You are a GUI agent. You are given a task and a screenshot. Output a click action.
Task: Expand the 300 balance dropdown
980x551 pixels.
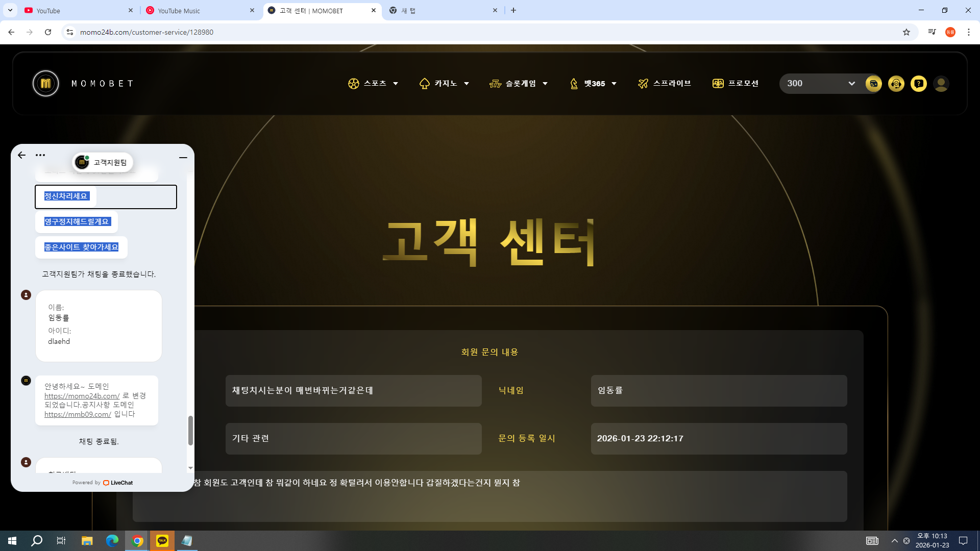click(851, 84)
